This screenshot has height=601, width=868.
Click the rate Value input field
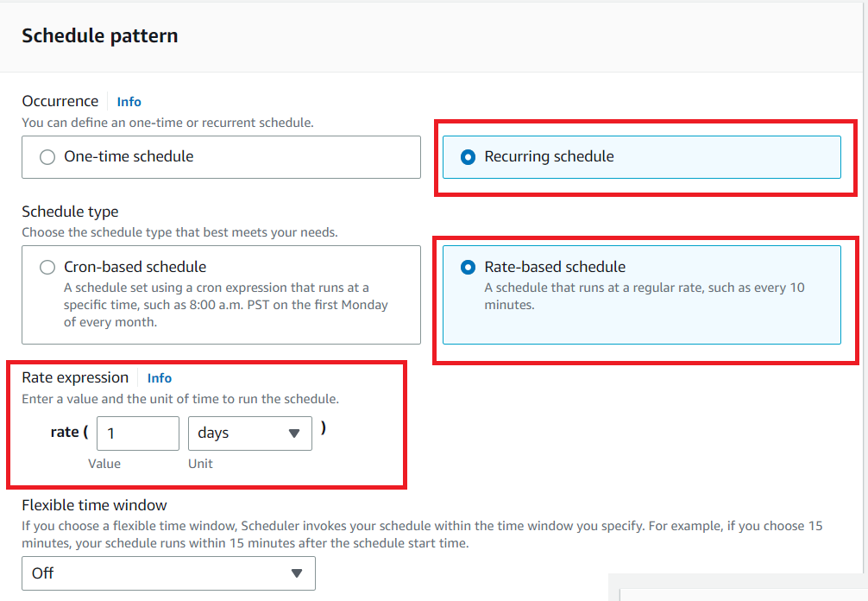point(138,433)
